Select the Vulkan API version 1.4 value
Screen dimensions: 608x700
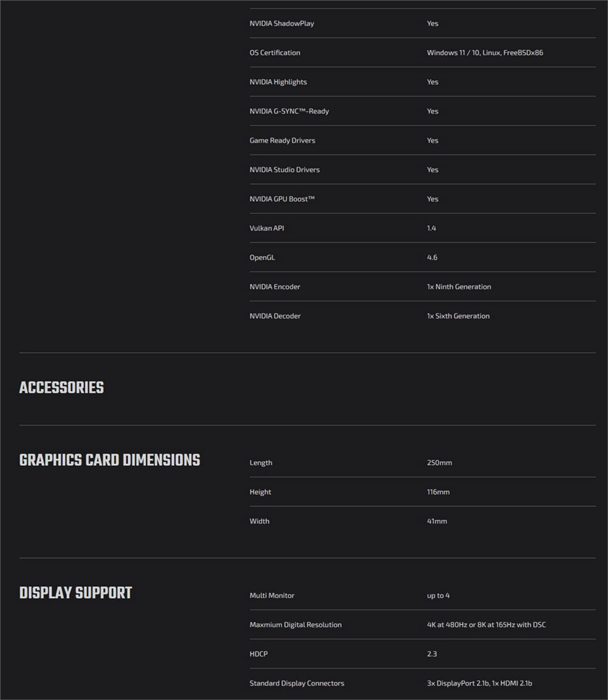point(431,228)
